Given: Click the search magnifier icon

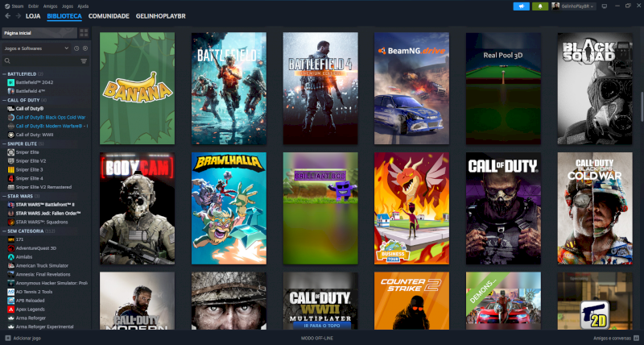Looking at the screenshot, I should click(x=7, y=60).
